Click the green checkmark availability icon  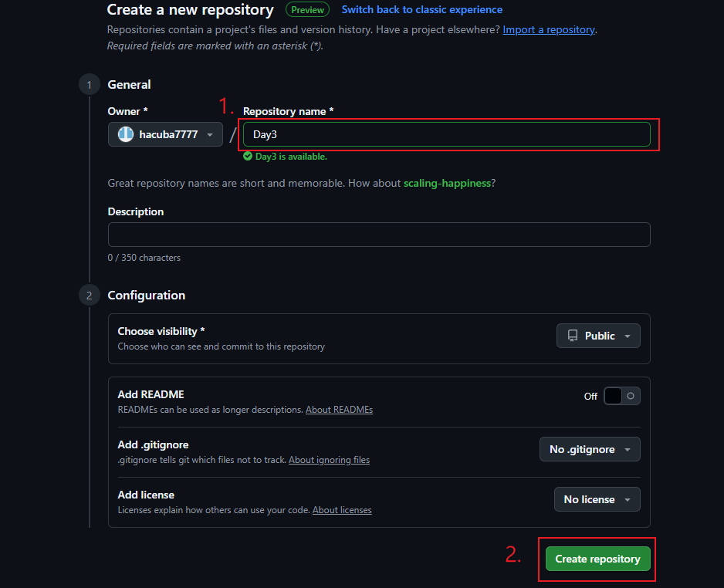(x=248, y=157)
